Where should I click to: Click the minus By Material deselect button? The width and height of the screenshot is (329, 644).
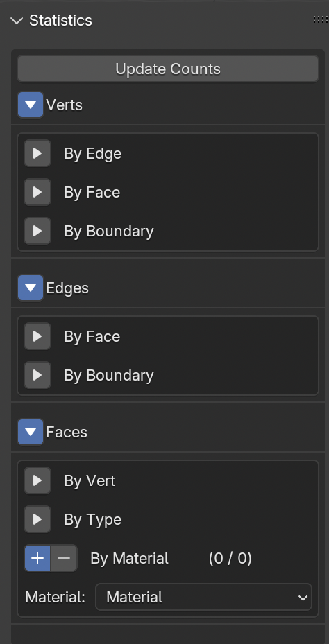coord(64,558)
